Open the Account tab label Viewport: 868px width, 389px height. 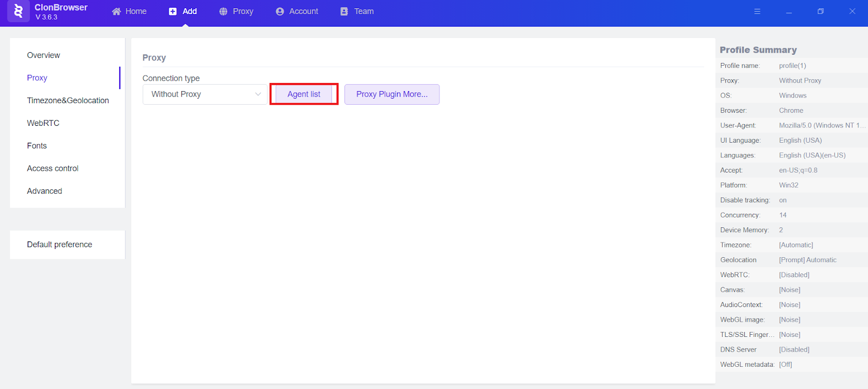click(304, 11)
